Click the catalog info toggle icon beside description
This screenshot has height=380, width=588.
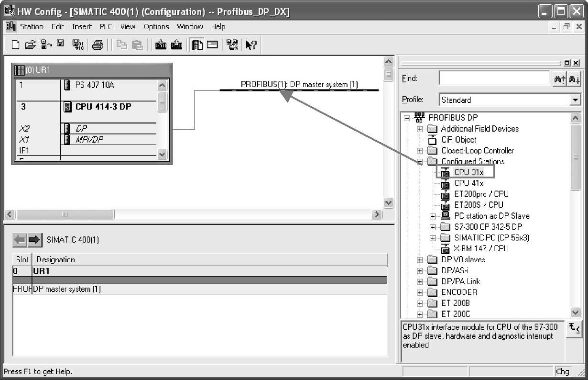[x=574, y=330]
